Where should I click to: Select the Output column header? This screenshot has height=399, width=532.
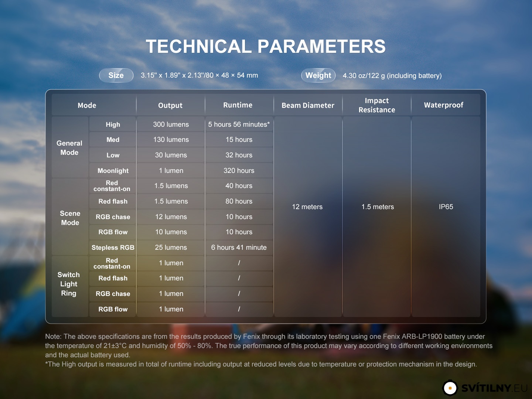(170, 105)
